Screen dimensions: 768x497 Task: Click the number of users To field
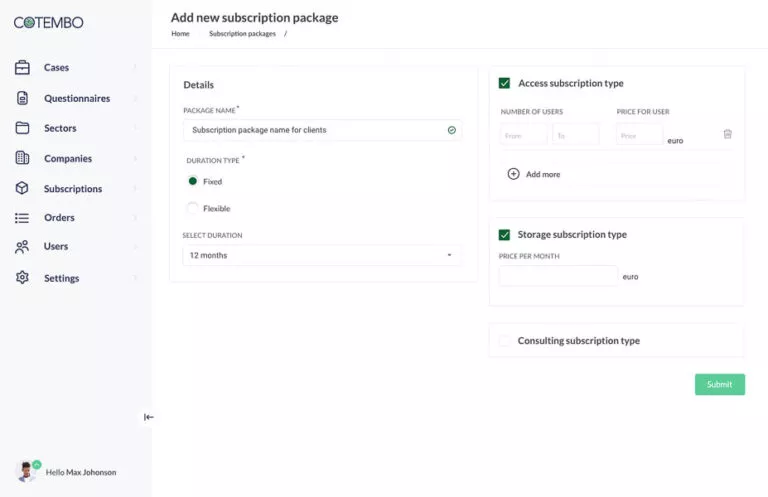pos(576,135)
